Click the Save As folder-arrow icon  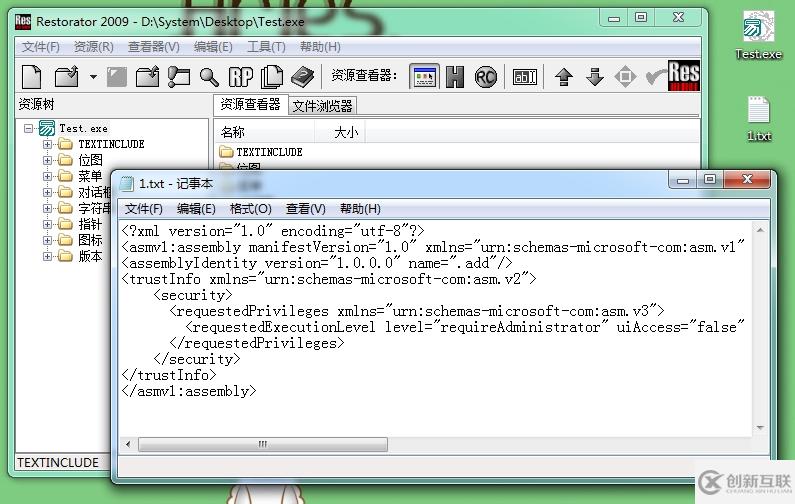point(148,77)
